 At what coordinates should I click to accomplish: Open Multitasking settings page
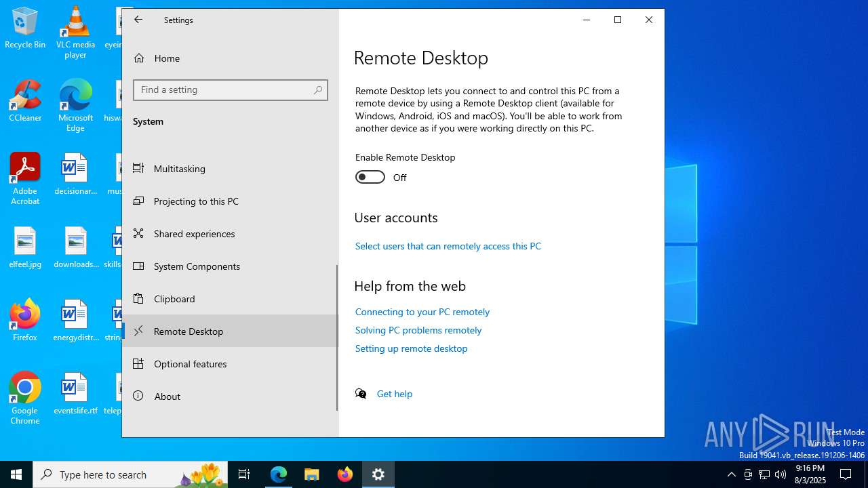[x=231, y=169]
